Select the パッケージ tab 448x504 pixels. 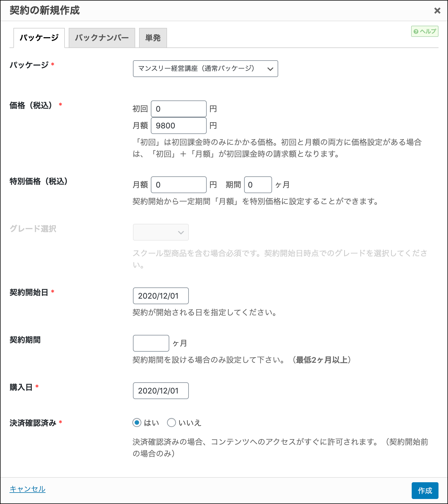tap(39, 38)
